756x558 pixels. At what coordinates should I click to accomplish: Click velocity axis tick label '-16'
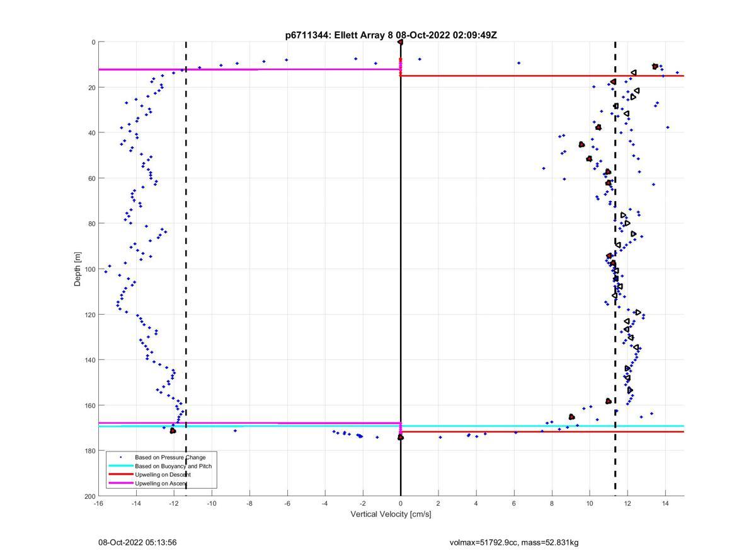98,504
